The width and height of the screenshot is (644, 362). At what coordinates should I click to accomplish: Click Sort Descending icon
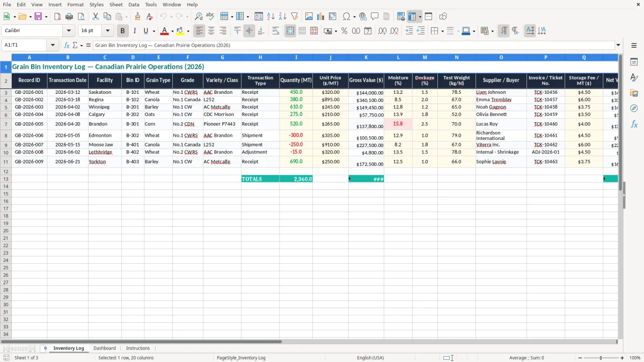282,17
